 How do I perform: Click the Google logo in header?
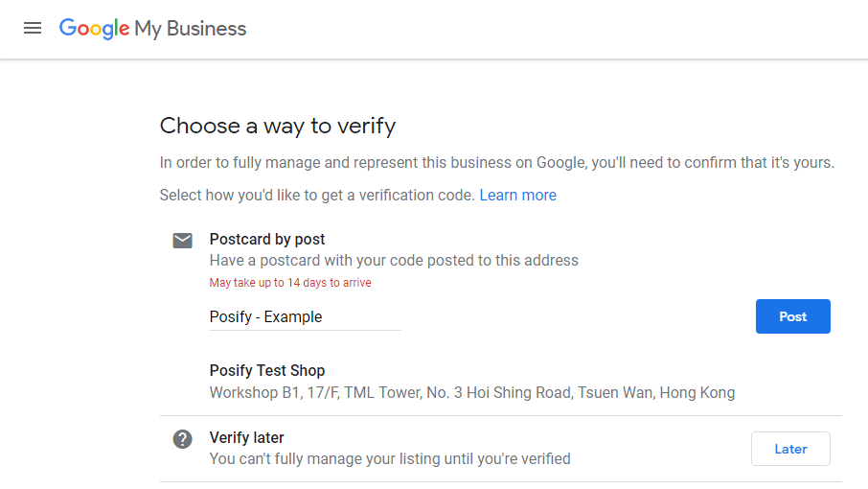(94, 29)
